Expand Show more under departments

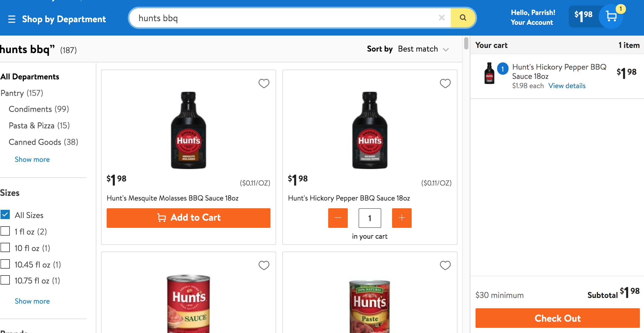pyautogui.click(x=32, y=160)
